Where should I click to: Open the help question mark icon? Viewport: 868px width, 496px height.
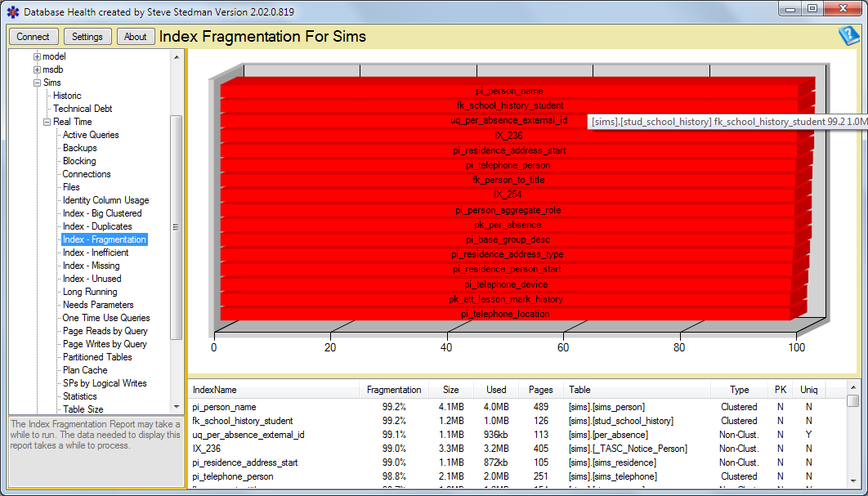848,36
